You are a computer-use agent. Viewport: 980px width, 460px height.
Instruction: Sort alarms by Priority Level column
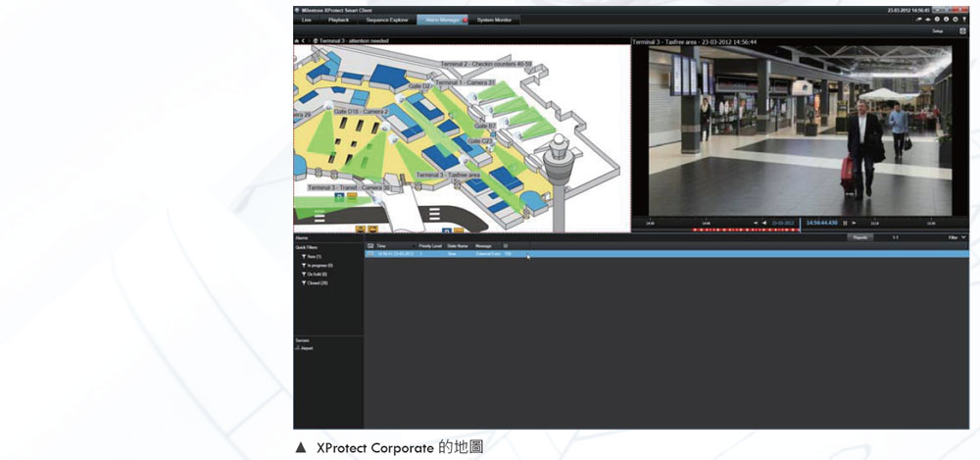click(430, 246)
